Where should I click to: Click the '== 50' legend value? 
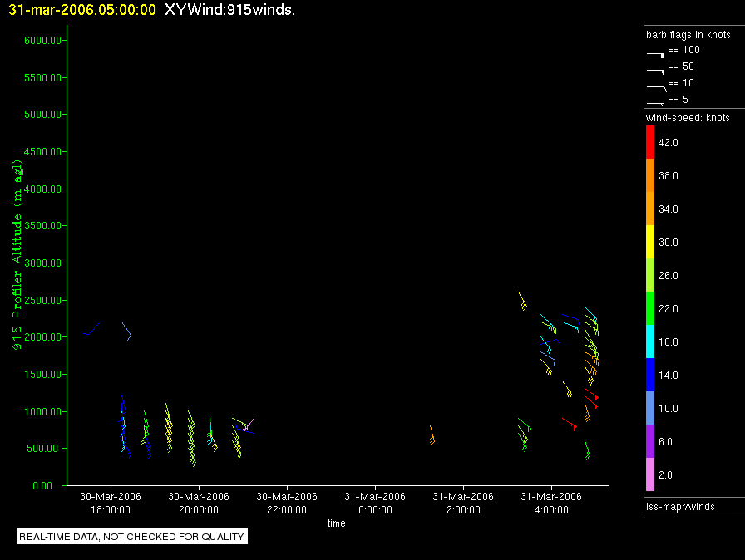(681, 66)
